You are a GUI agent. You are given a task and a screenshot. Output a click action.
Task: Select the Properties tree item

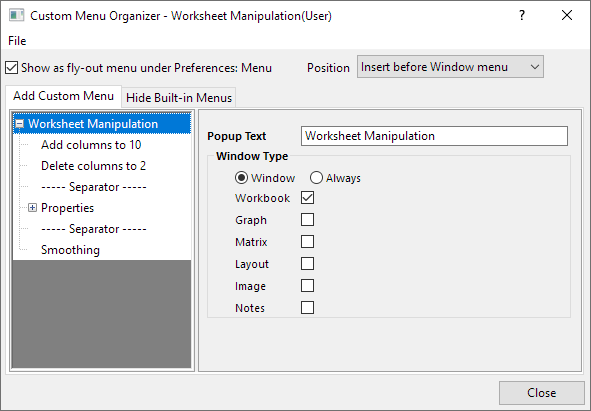pyautogui.click(x=67, y=208)
